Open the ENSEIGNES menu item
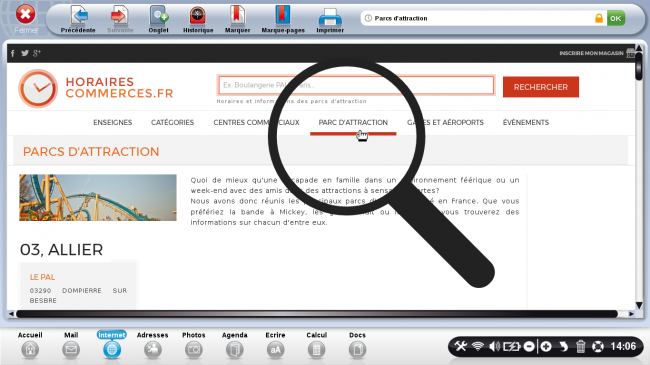The width and height of the screenshot is (650, 365). [x=112, y=122]
